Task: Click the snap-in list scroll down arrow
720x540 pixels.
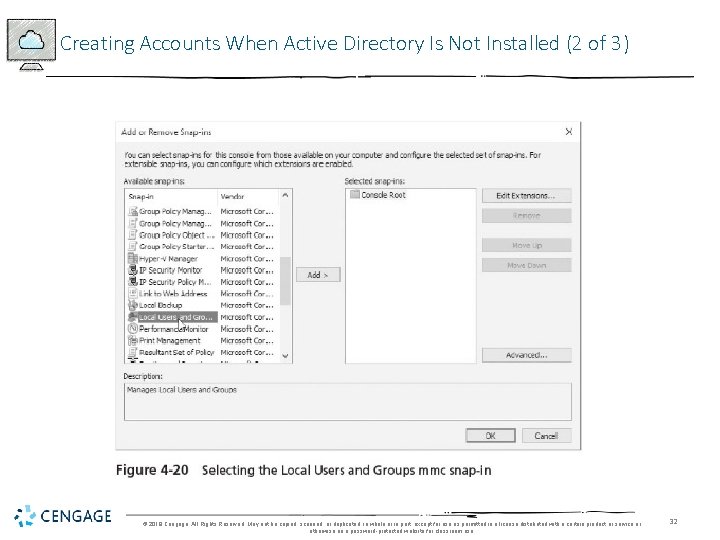Action: pyautogui.click(x=285, y=356)
